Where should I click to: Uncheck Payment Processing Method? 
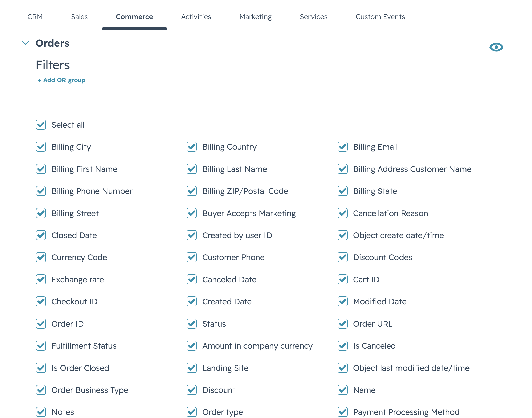[343, 412]
